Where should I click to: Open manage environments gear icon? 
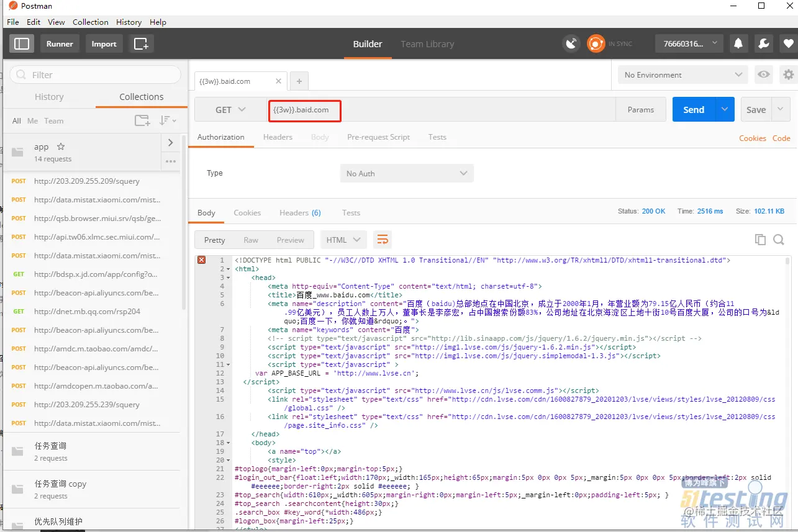coord(789,74)
